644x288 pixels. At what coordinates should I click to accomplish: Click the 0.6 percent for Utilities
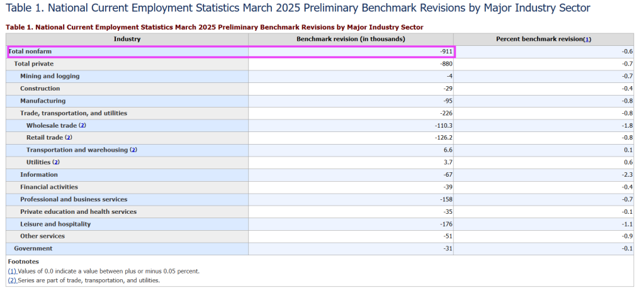point(629,162)
